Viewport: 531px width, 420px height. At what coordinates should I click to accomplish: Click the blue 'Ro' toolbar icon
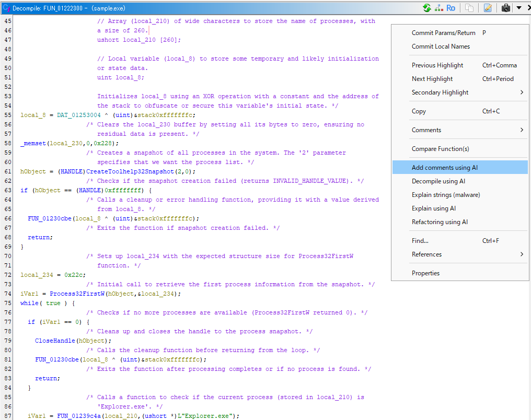451,8
